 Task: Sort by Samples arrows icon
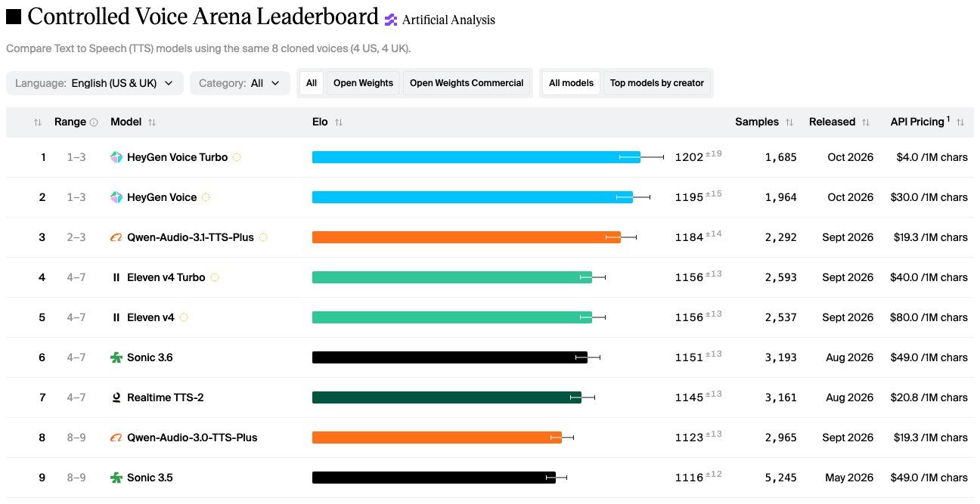(x=789, y=122)
